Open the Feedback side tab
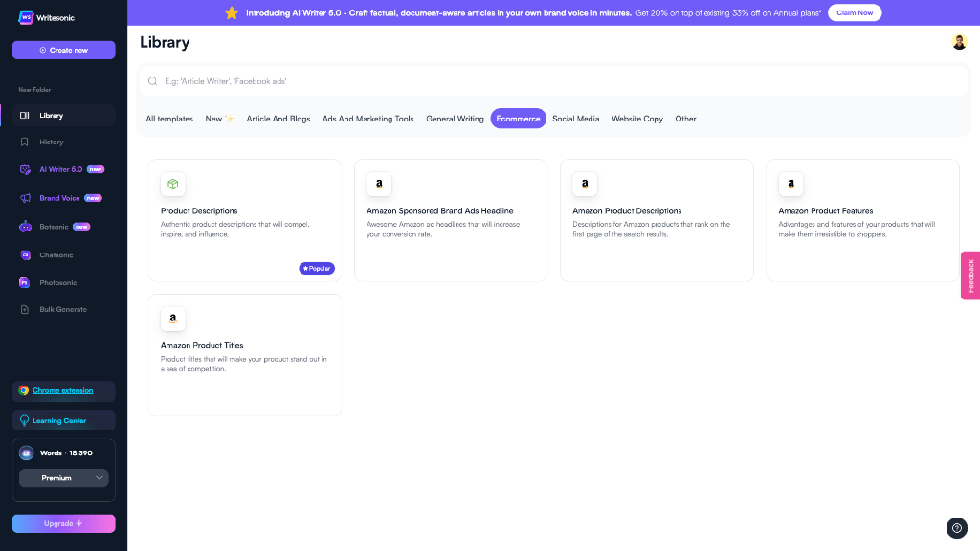Viewport: 980px width, 551px height. (970, 275)
